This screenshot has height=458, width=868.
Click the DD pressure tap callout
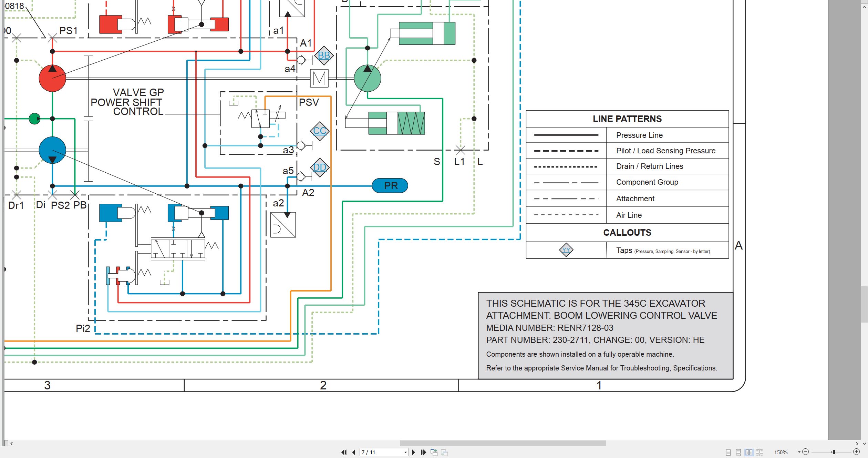tap(320, 167)
